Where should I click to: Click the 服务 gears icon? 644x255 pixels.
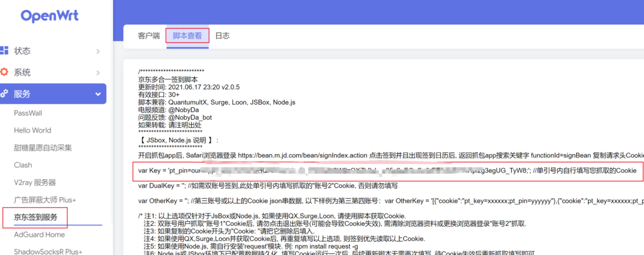point(4,94)
